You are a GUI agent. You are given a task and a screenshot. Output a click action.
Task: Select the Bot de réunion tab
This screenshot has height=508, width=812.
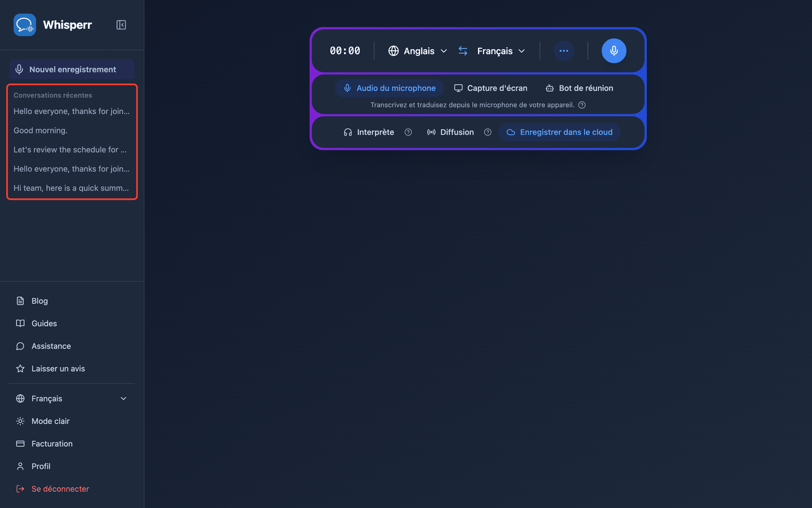pyautogui.click(x=579, y=88)
